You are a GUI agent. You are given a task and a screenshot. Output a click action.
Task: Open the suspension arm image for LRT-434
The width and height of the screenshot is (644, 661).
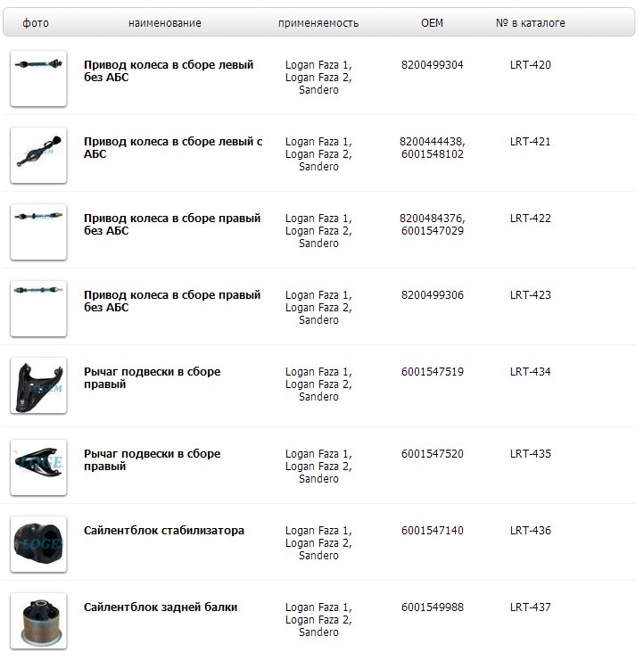pos(38,385)
